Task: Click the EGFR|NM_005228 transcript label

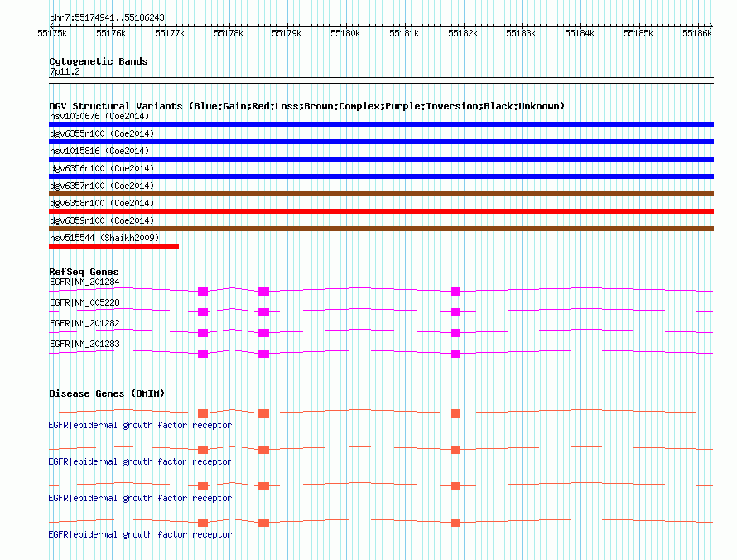Action: 84,303
